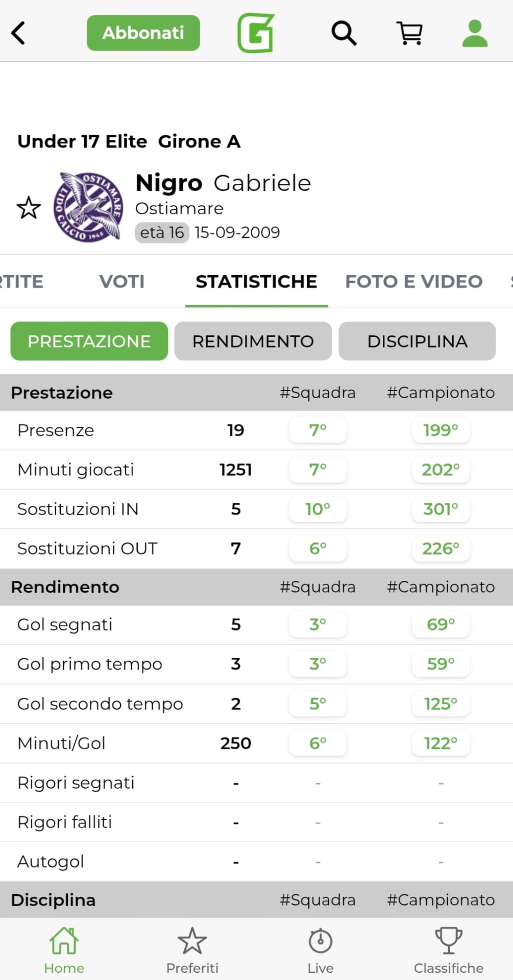Select the DISCIPLINA filter

click(417, 341)
